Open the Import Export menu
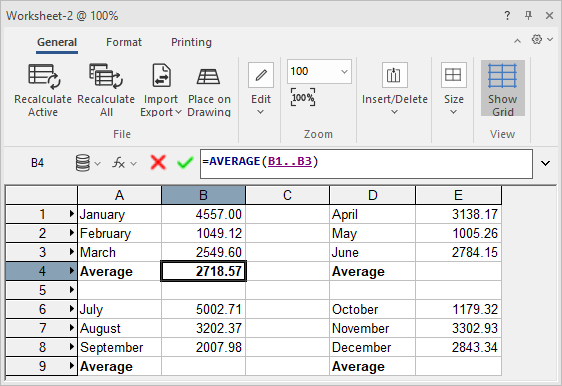This screenshot has height=386, width=562. 161,91
